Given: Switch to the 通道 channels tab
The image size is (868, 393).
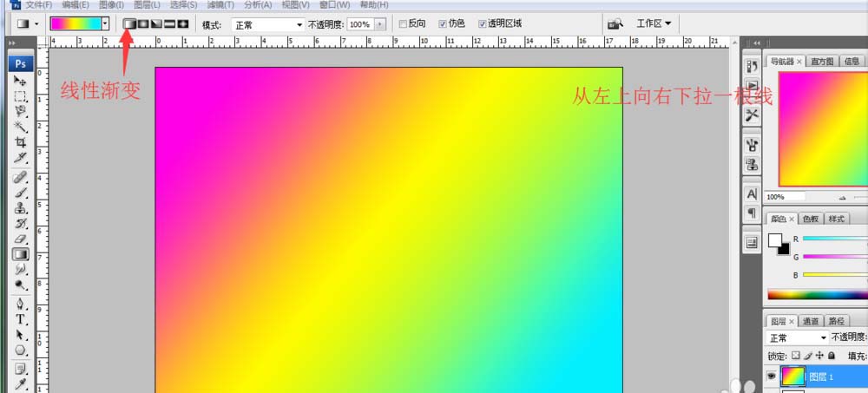Looking at the screenshot, I should coord(812,321).
